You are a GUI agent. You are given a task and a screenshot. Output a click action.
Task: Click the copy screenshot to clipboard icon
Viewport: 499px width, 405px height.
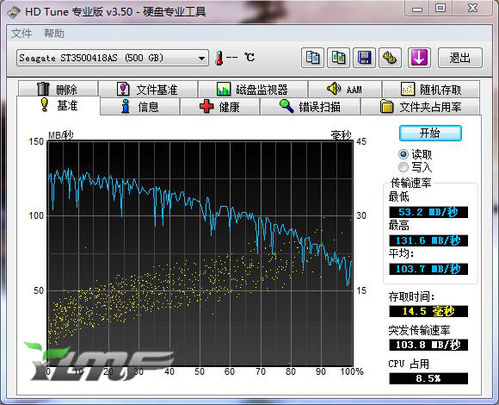click(x=338, y=58)
